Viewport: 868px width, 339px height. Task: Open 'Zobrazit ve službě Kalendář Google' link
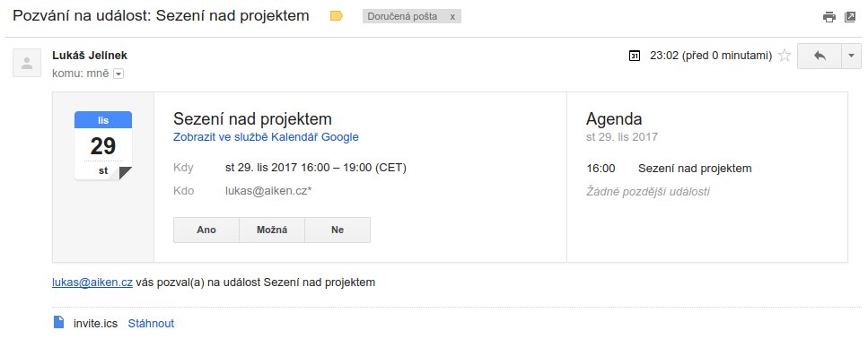click(267, 137)
